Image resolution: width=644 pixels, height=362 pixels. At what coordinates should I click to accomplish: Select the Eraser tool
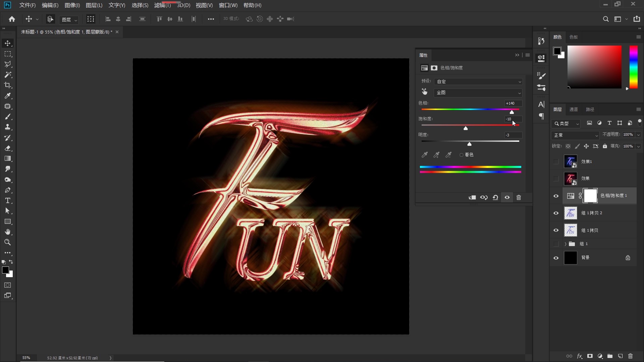[8, 148]
